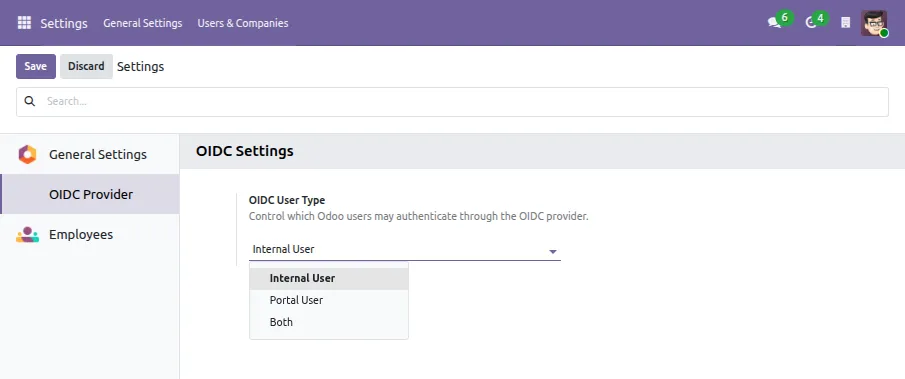Click the OIDC Settings heading
Image resolution: width=905 pixels, height=379 pixels.
coord(245,151)
